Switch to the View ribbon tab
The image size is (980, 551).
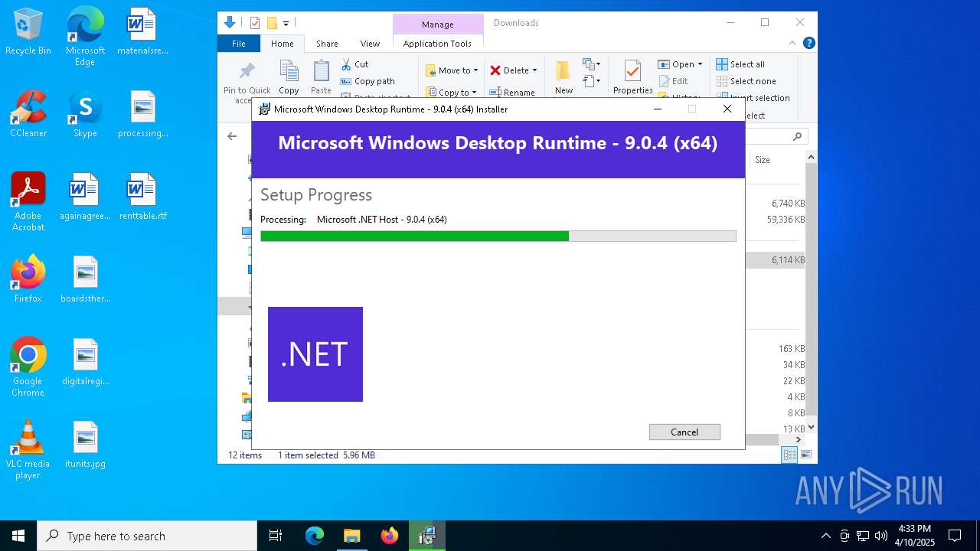[x=370, y=44]
